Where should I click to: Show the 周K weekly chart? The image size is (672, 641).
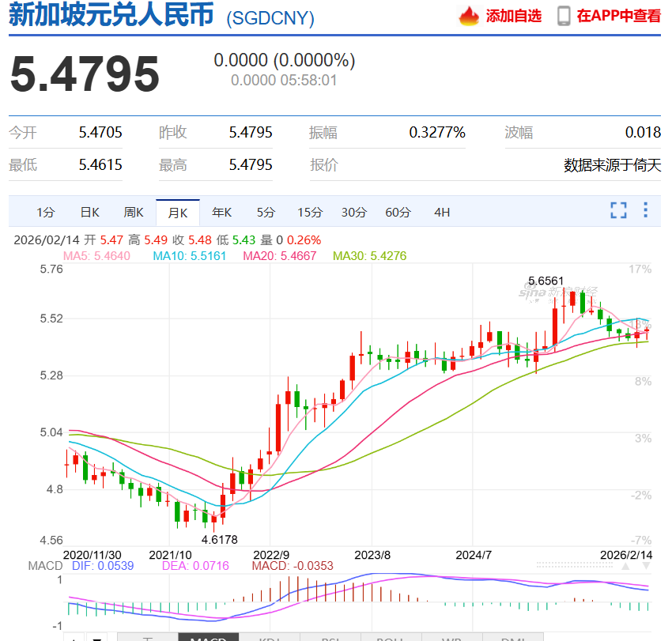134,212
